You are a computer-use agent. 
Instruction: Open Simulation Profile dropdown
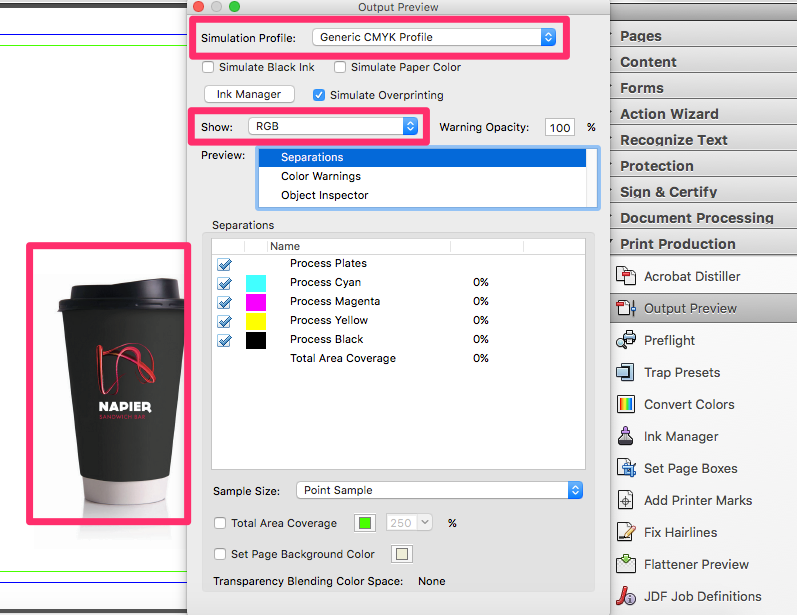(x=433, y=37)
